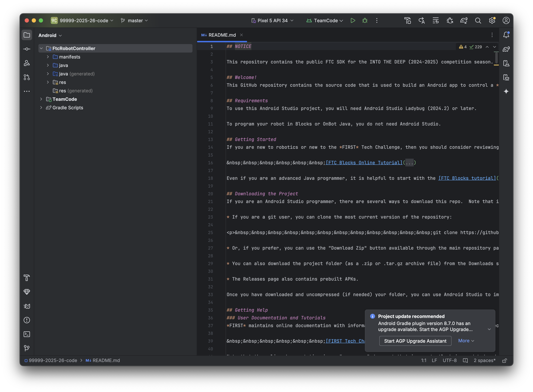Run the TeamCode configuration

click(353, 21)
